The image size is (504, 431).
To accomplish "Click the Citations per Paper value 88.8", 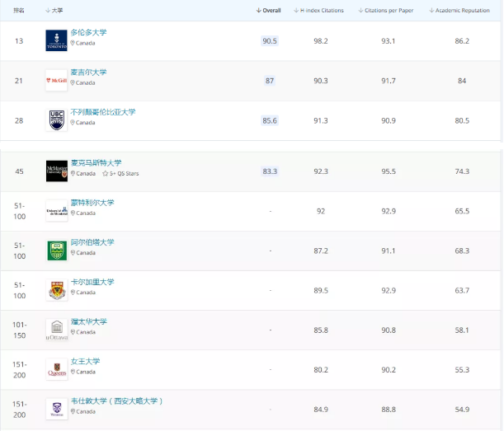I will pyautogui.click(x=389, y=410).
